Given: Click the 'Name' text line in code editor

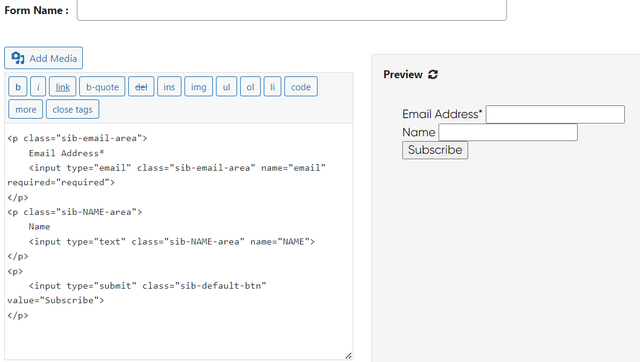Looking at the screenshot, I should click(x=39, y=227).
